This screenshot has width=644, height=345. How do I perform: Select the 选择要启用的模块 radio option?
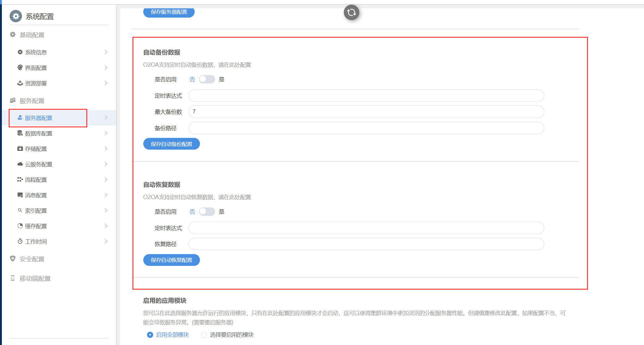tap(204, 335)
